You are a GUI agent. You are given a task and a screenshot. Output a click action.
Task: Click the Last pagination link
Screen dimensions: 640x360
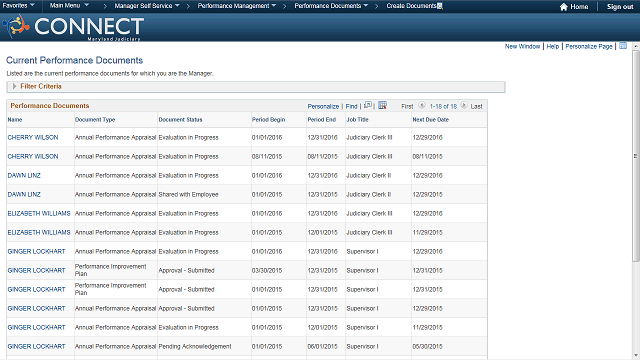pos(476,106)
